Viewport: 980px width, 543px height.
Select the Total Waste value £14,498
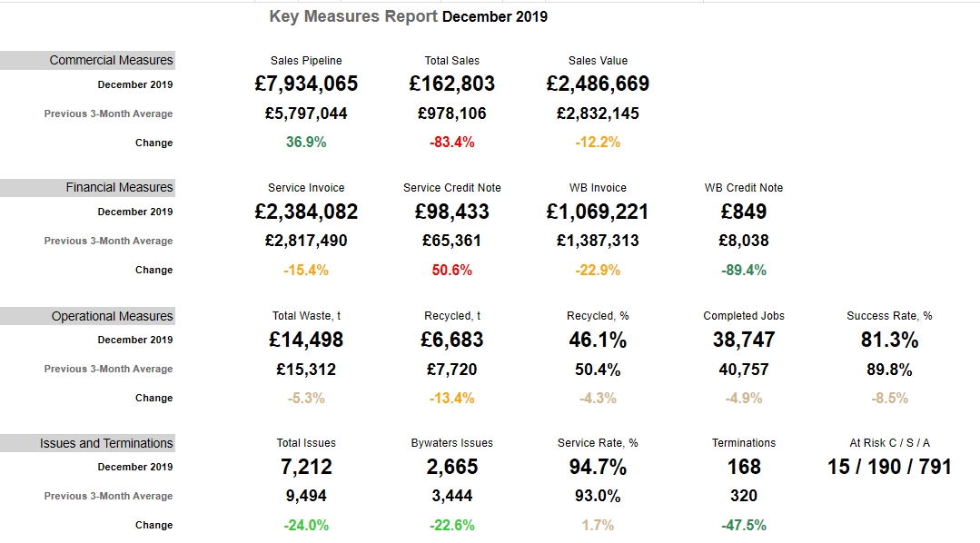coord(306,340)
